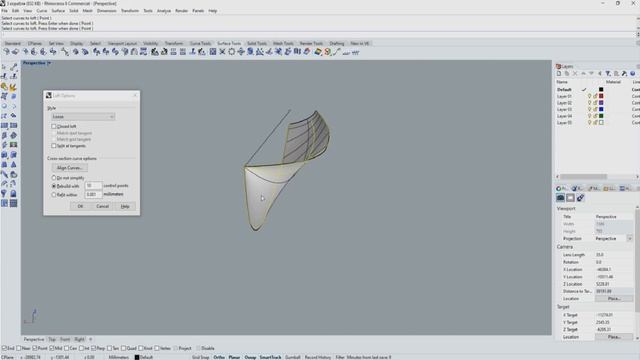Change Layer 04 green color swatch
640x360 pixels.
[601, 116]
